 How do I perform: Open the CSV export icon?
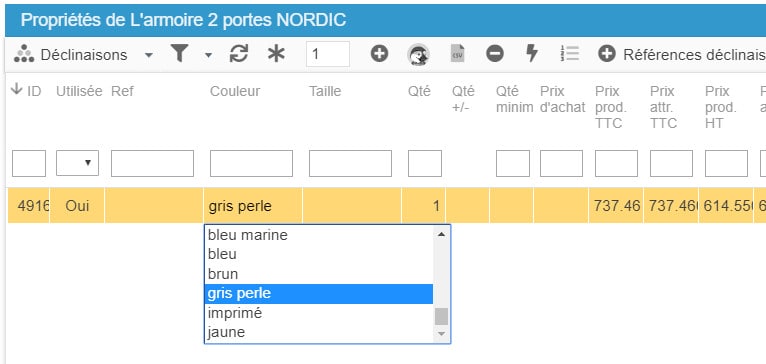pyautogui.click(x=457, y=54)
